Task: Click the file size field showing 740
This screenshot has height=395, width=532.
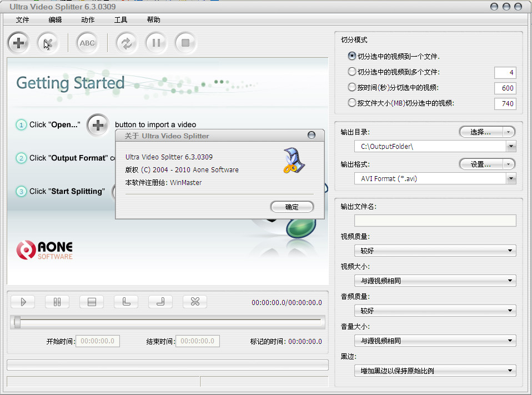Action: pos(505,103)
